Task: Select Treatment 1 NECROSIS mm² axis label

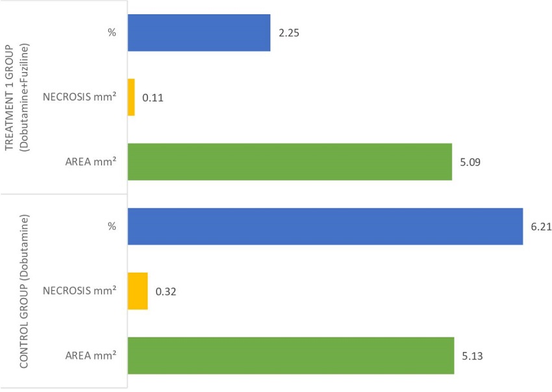Action: (x=79, y=97)
